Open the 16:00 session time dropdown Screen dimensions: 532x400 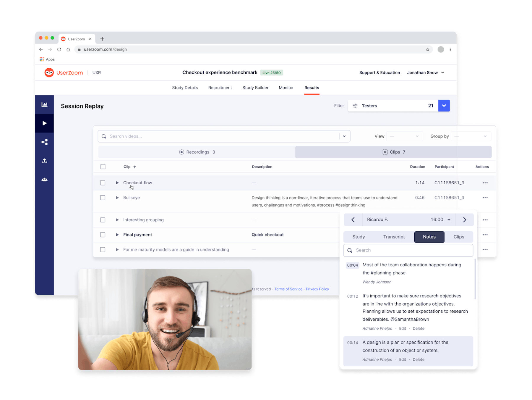click(441, 220)
